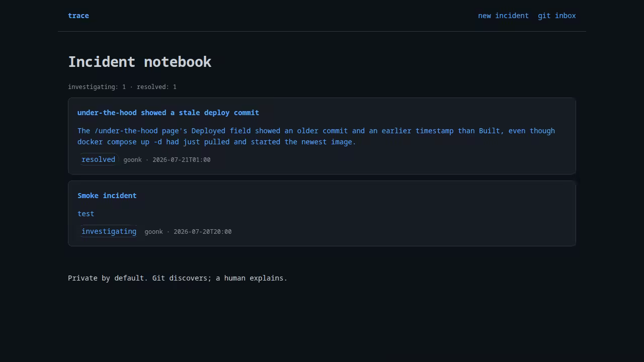Click the Incident notebook heading
The height and width of the screenshot is (362, 644).
click(140, 62)
